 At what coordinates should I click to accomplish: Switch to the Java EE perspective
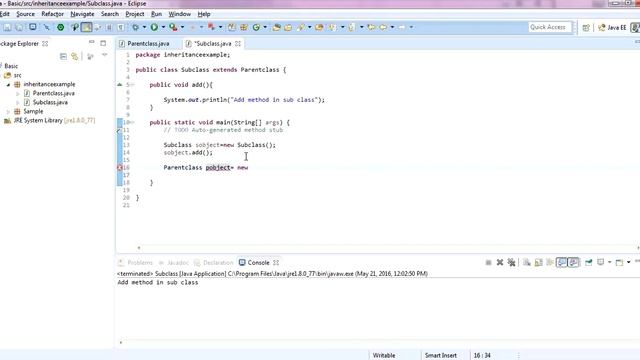[x=612, y=27]
